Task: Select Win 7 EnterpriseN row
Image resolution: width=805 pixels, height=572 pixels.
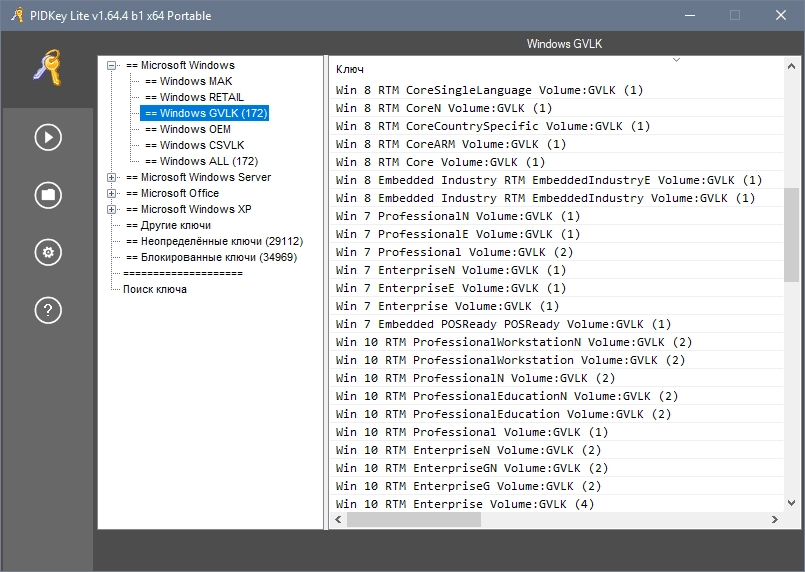Action: pos(556,270)
